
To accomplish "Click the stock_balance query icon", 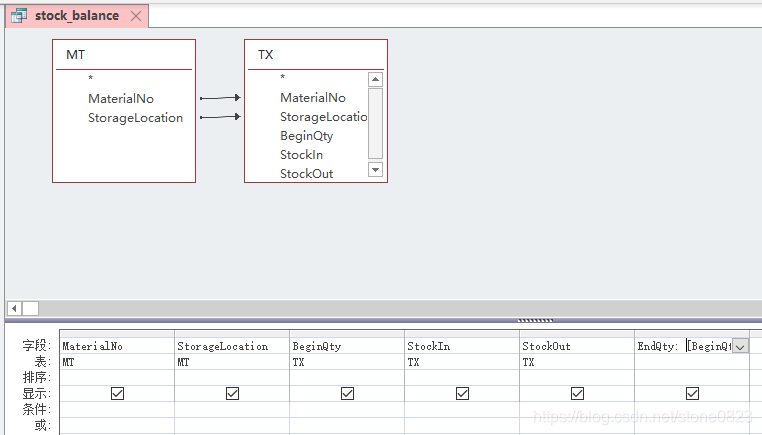I will 19,16.
